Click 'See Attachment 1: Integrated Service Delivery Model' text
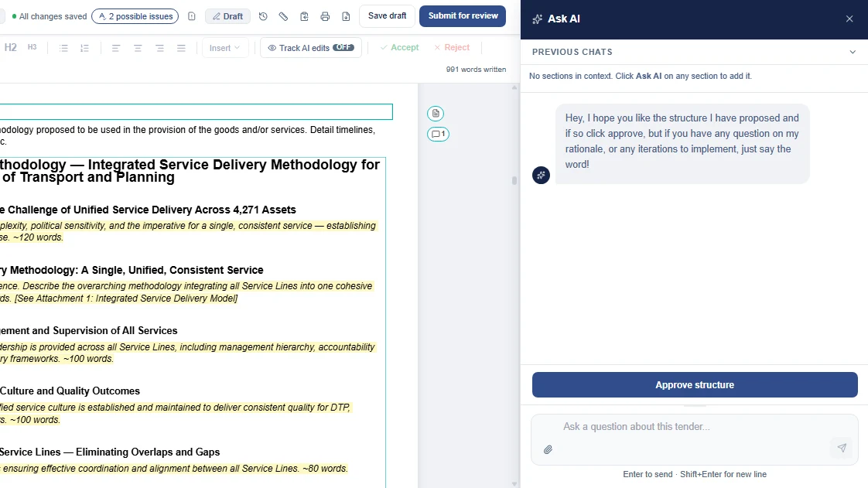Viewport: 868px width, 488px height. coord(125,299)
